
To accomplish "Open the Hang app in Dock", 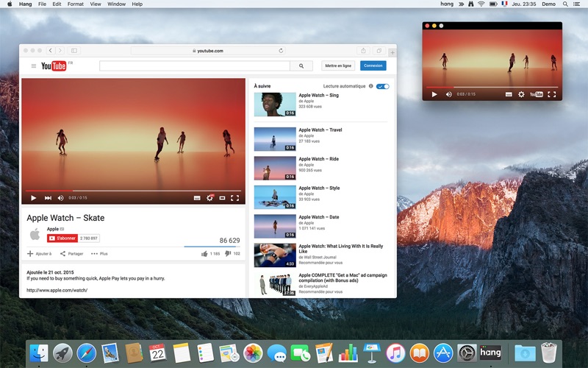I will (490, 353).
